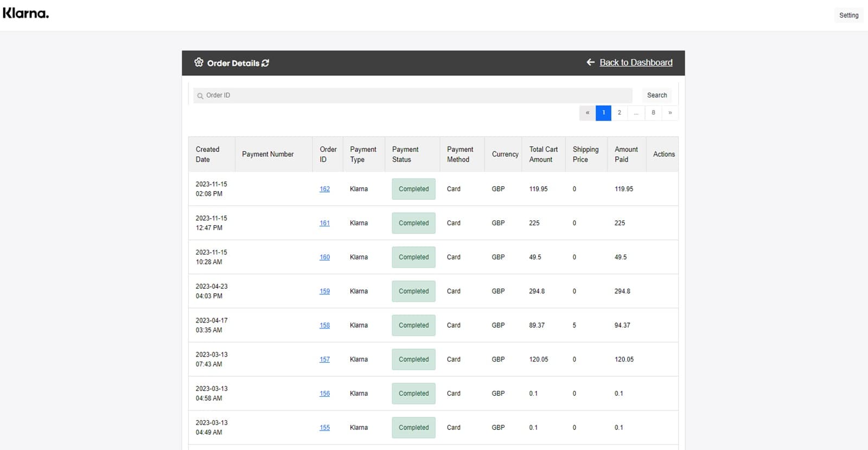Go to the previous page with «
This screenshot has height=450, width=868.
pyautogui.click(x=588, y=112)
